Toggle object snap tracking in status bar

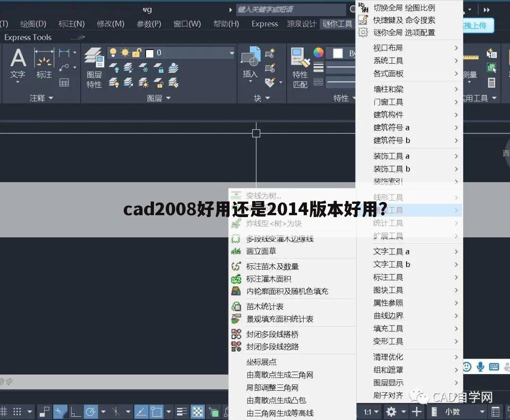[141, 412]
